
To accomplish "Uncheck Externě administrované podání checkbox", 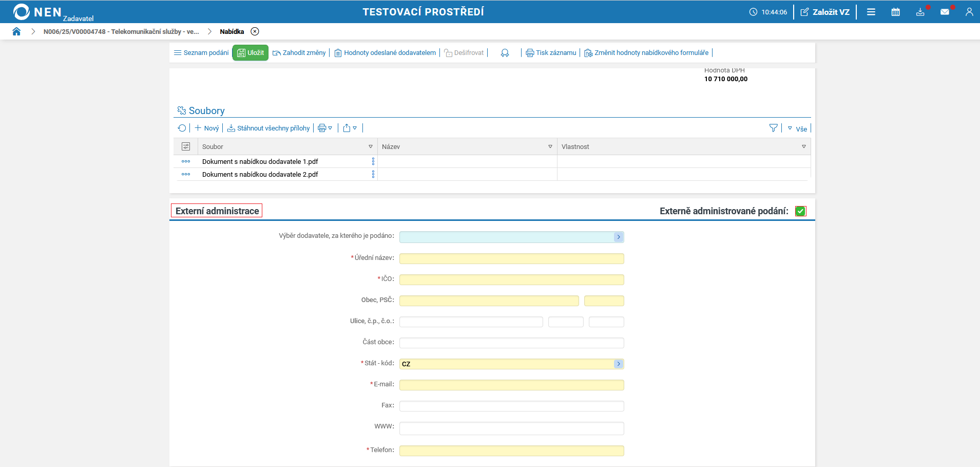I will [x=800, y=211].
